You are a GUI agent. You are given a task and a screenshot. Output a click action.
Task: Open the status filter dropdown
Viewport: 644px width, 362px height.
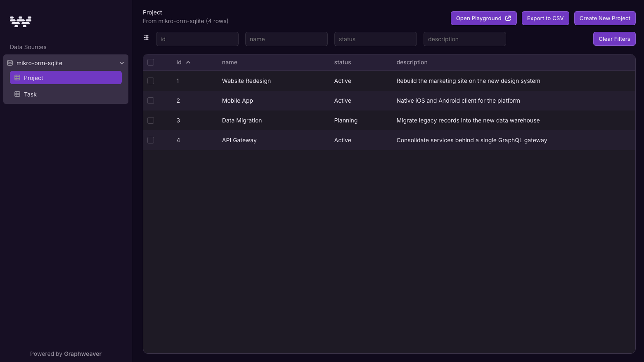[376, 39]
